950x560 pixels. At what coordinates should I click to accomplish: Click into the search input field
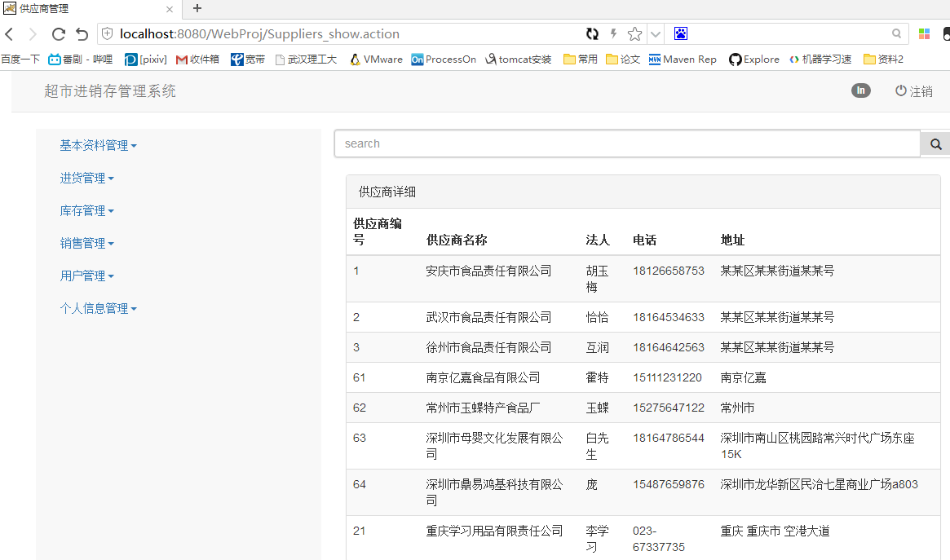click(x=626, y=143)
